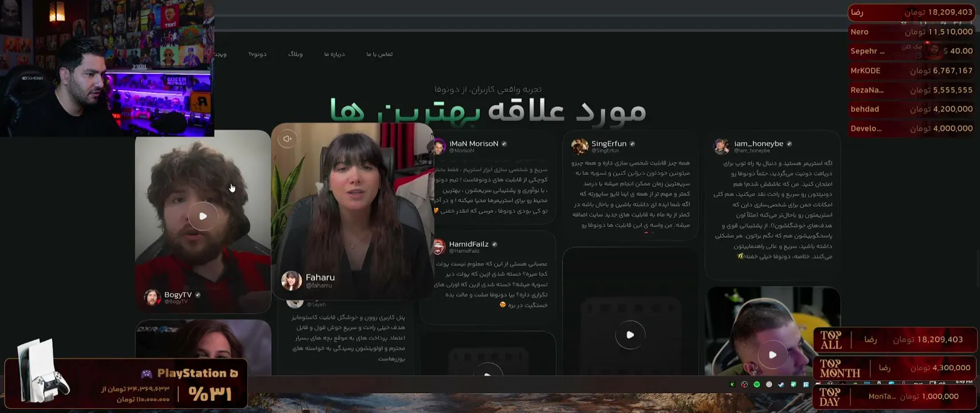Click MrKODE's 6,767,167 donation entry
Image resolution: width=980 pixels, height=413 pixels.
tap(911, 71)
